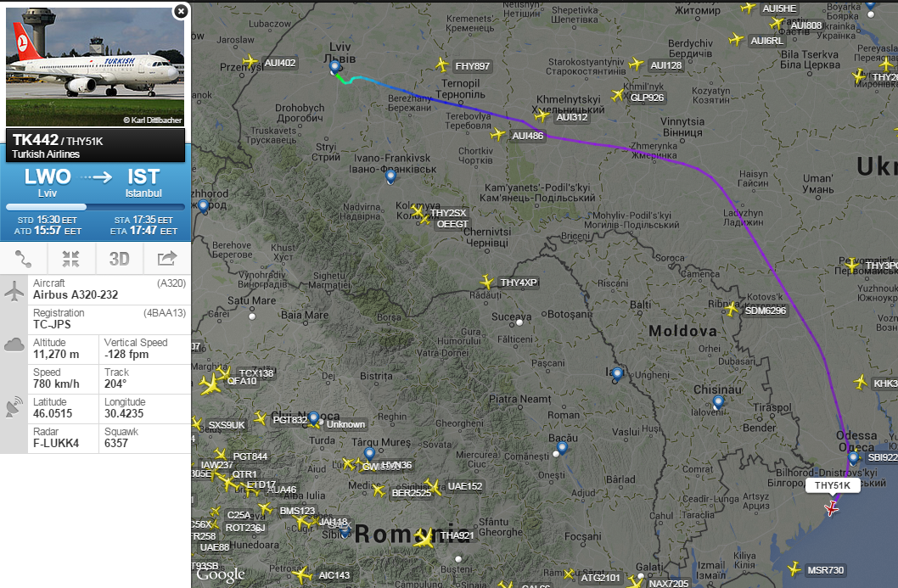Select aircraft THY4XP near Radauti
The width and height of the screenshot is (898, 588).
tap(487, 282)
